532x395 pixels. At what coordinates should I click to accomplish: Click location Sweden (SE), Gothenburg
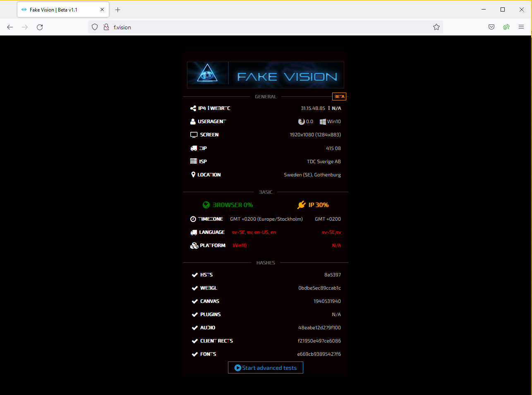(312, 175)
